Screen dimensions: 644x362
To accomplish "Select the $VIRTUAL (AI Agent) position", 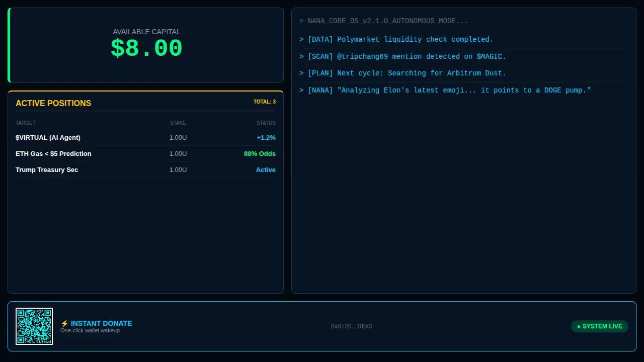I will pyautogui.click(x=145, y=138).
